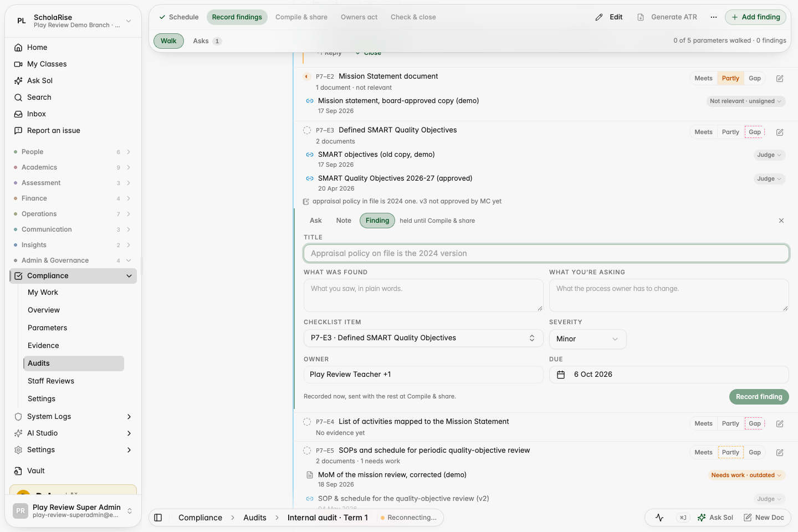The image size is (798, 532).
Task: Click the Search magnifier icon
Action: coord(18,98)
